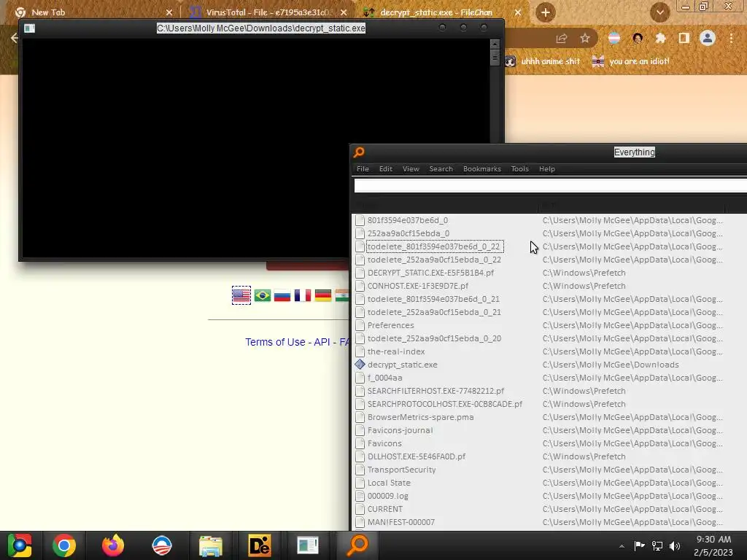The width and height of the screenshot is (747, 560).
Task: Select MANIFEST-000007 file row
Action: pyautogui.click(x=400, y=522)
